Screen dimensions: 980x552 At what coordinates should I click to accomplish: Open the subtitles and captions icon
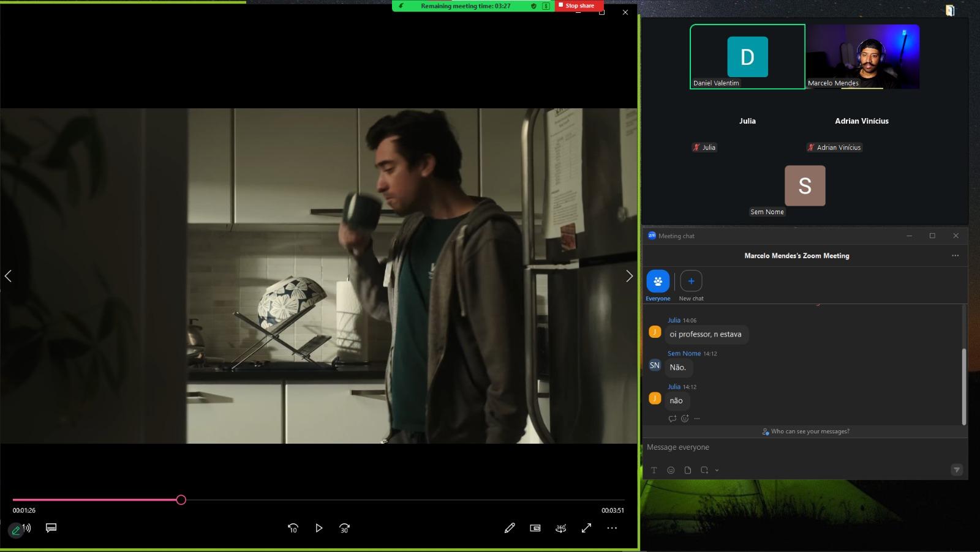click(x=51, y=528)
